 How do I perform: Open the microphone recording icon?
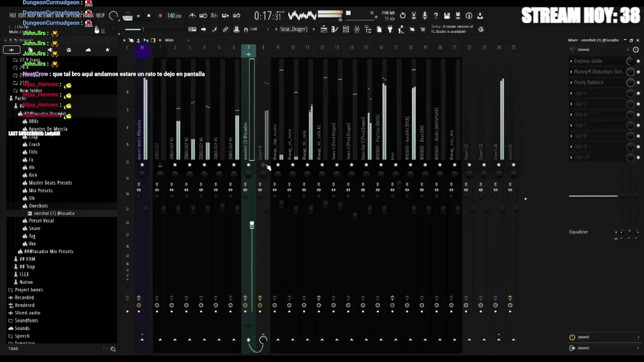(425, 16)
